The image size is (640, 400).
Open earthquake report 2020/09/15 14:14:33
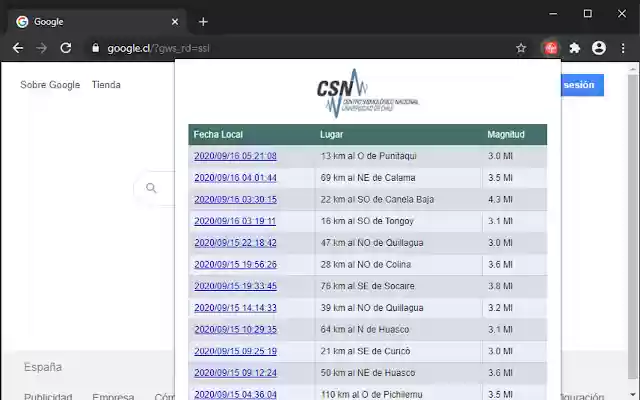236,308
